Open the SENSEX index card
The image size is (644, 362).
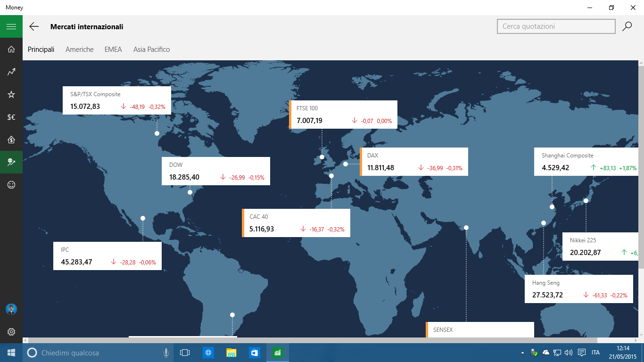point(480,330)
